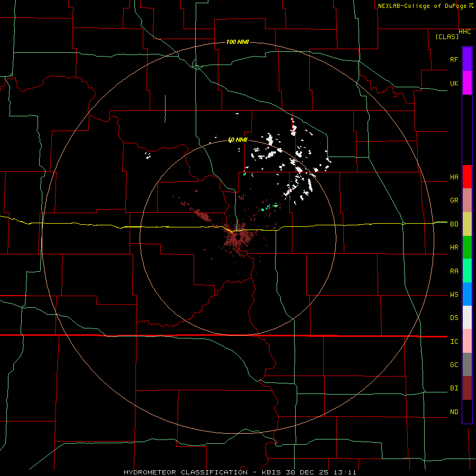The width and height of the screenshot is (476, 476).
Task: Click the HHC product label
Action: pyautogui.click(x=464, y=32)
